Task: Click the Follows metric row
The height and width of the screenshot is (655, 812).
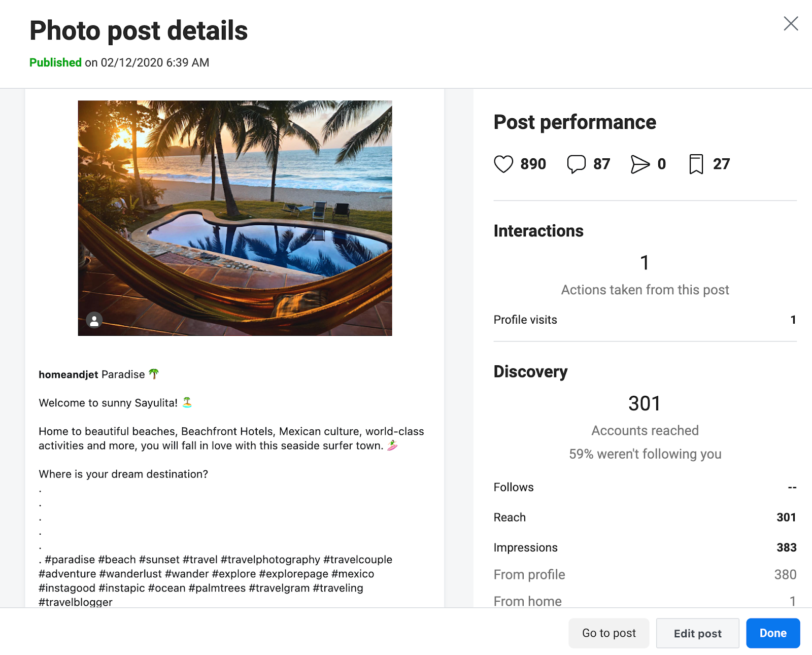Action: tap(645, 487)
